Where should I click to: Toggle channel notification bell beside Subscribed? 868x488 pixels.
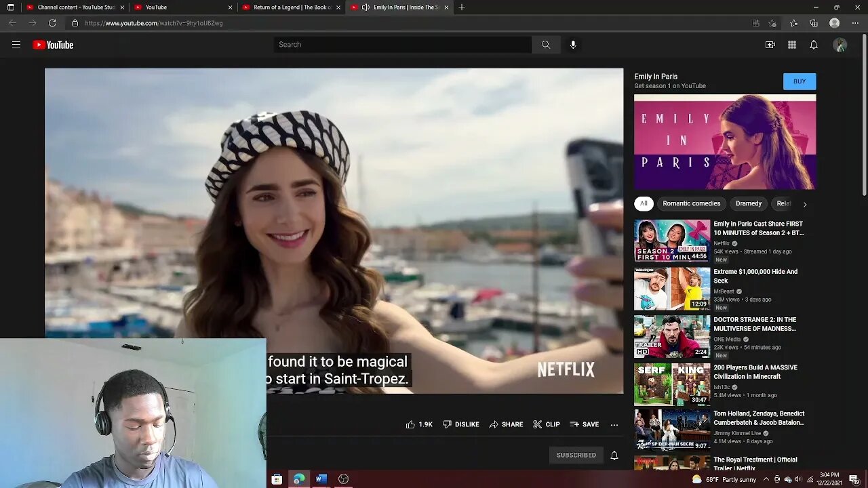coord(614,455)
